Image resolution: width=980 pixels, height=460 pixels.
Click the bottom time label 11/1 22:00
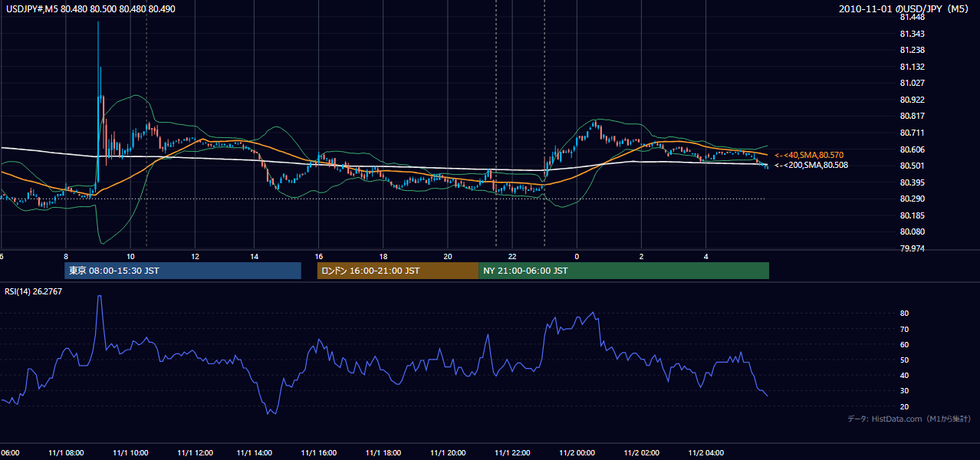click(513, 453)
